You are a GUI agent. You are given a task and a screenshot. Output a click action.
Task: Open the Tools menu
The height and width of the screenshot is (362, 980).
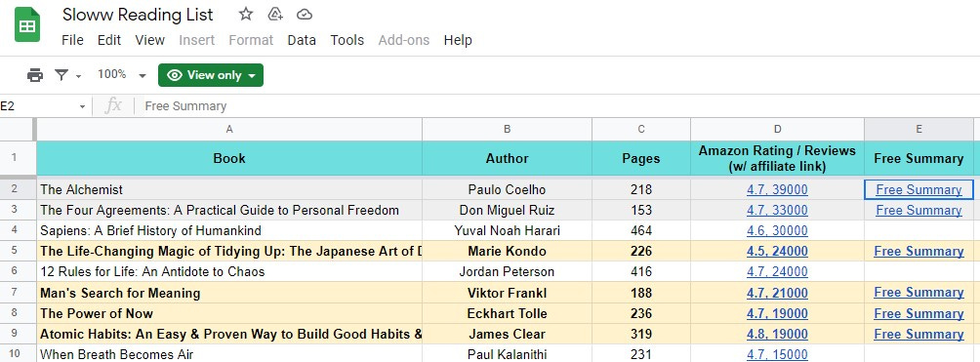pos(347,40)
